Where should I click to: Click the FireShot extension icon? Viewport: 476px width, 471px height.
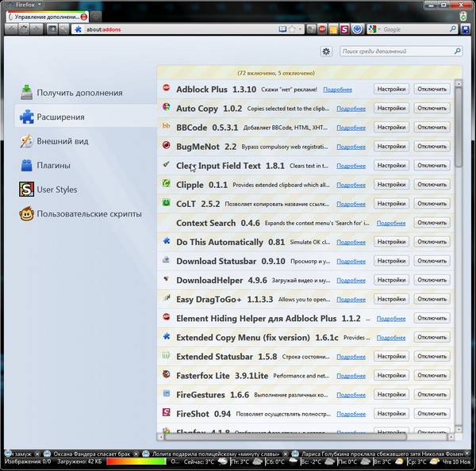pyautogui.click(x=166, y=412)
